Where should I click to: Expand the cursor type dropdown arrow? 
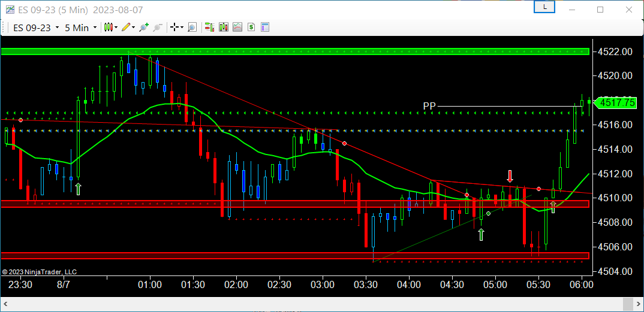(x=182, y=28)
